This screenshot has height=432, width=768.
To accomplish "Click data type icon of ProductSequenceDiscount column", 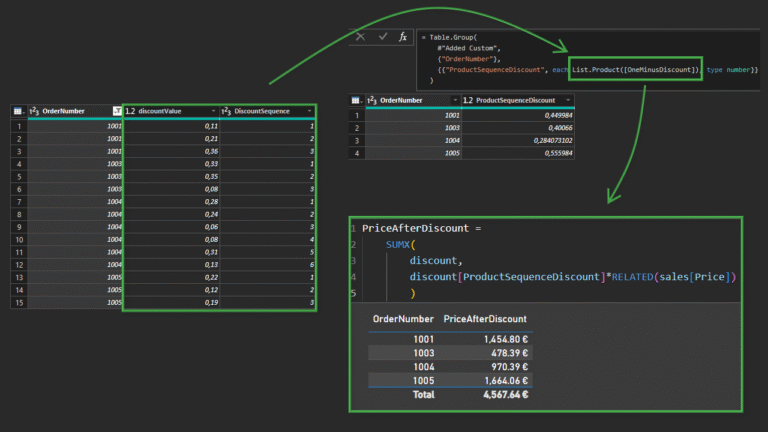I will click(467, 100).
